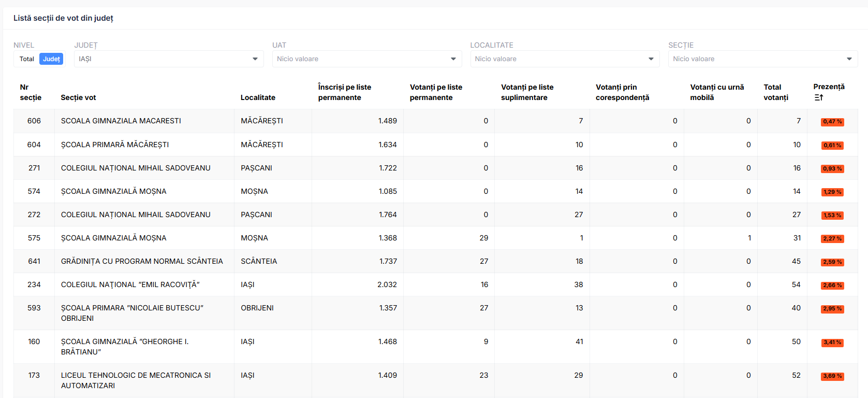The width and height of the screenshot is (868, 398).
Task: Click the 0,93 % presence badge
Action: (832, 169)
